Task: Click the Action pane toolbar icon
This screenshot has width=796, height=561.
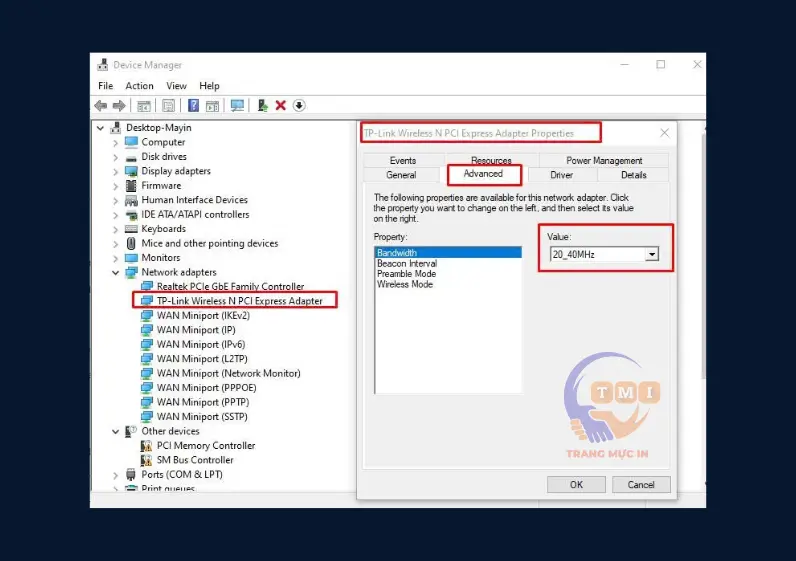Action: coord(212,106)
